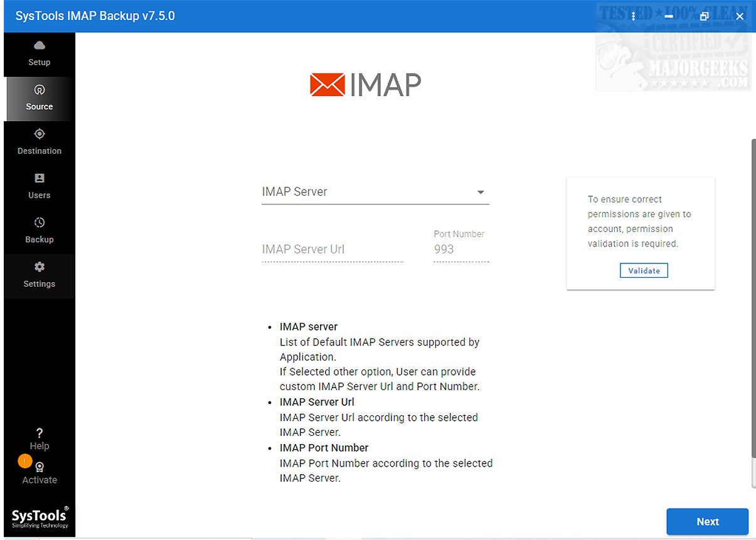
Task: Focus the Port Number field showing 993
Action: click(x=461, y=250)
